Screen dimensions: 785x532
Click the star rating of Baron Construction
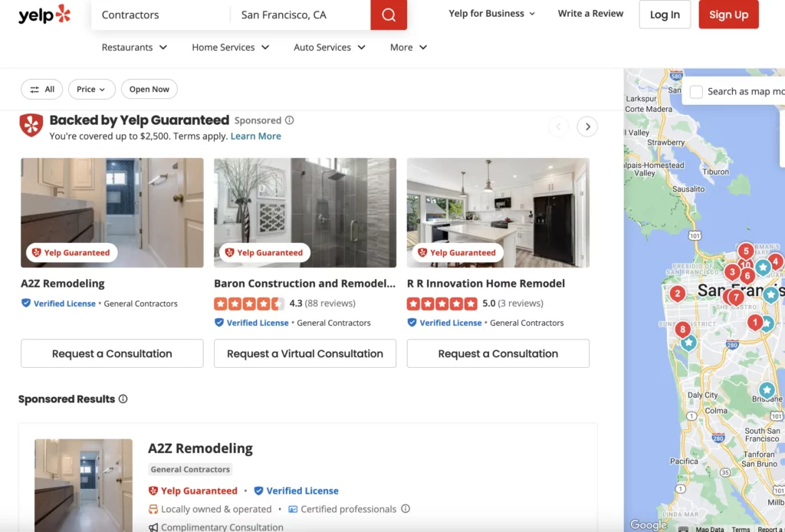(x=249, y=304)
